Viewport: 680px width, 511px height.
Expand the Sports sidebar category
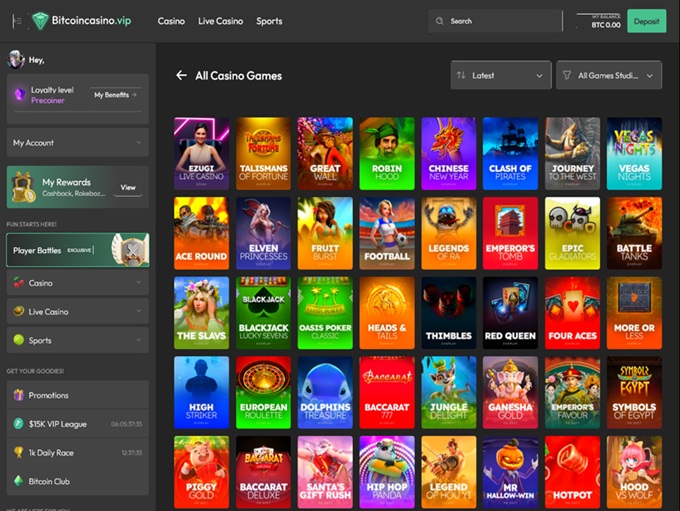(77, 340)
